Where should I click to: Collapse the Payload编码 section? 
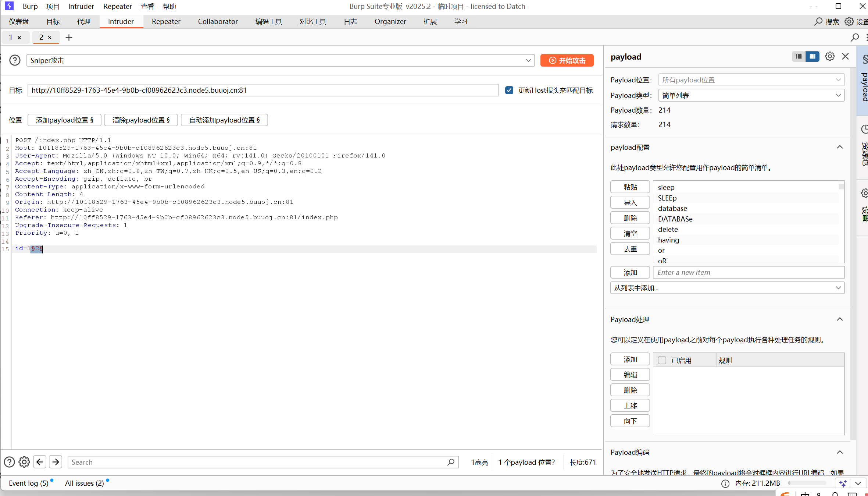coord(840,452)
